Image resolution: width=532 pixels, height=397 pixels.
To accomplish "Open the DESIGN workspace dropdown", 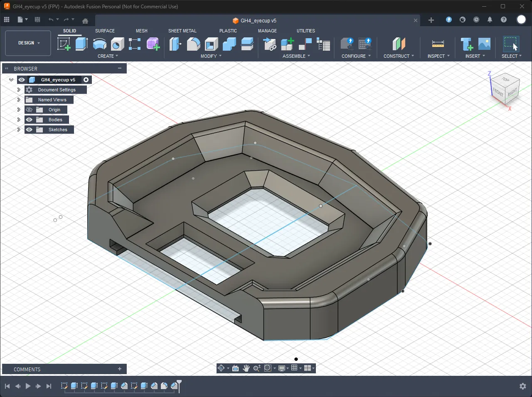I will point(28,43).
